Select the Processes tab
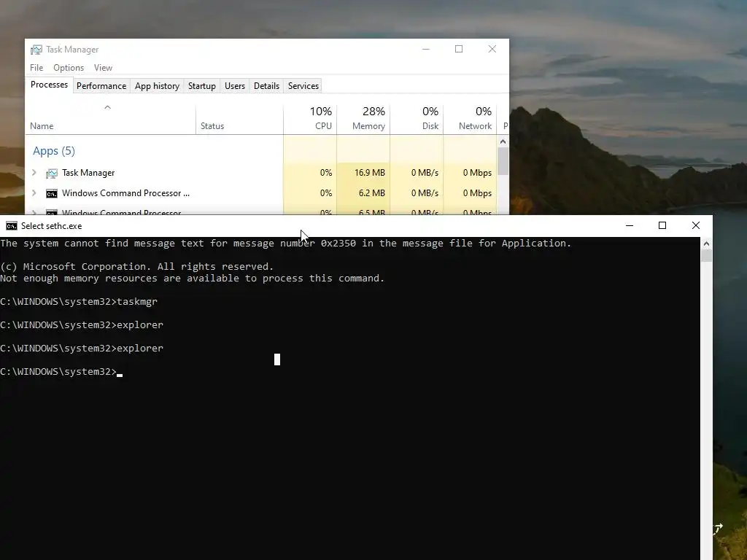This screenshot has width=747, height=560. click(49, 85)
